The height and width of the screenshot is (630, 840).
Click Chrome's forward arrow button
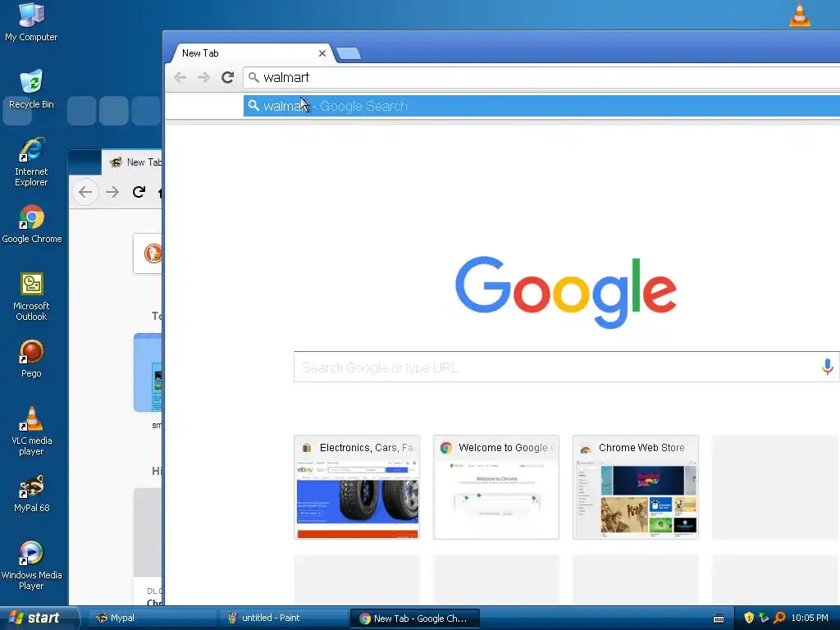click(203, 78)
